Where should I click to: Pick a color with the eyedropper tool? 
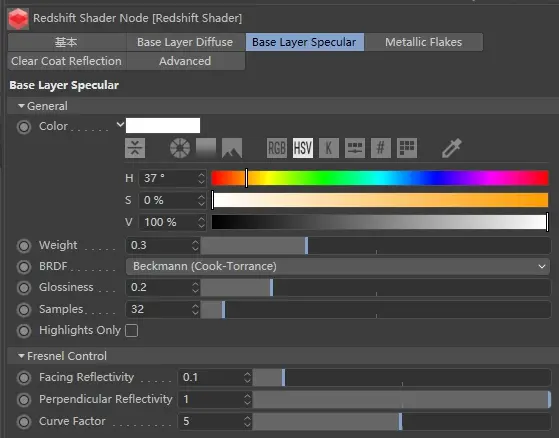(x=452, y=148)
